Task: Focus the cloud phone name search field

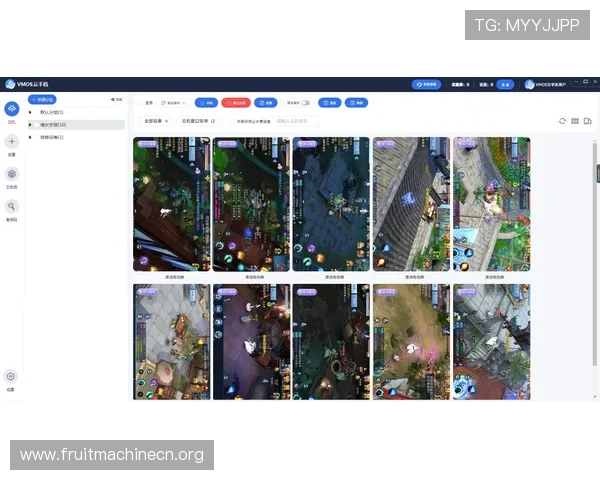Action: 296,121
